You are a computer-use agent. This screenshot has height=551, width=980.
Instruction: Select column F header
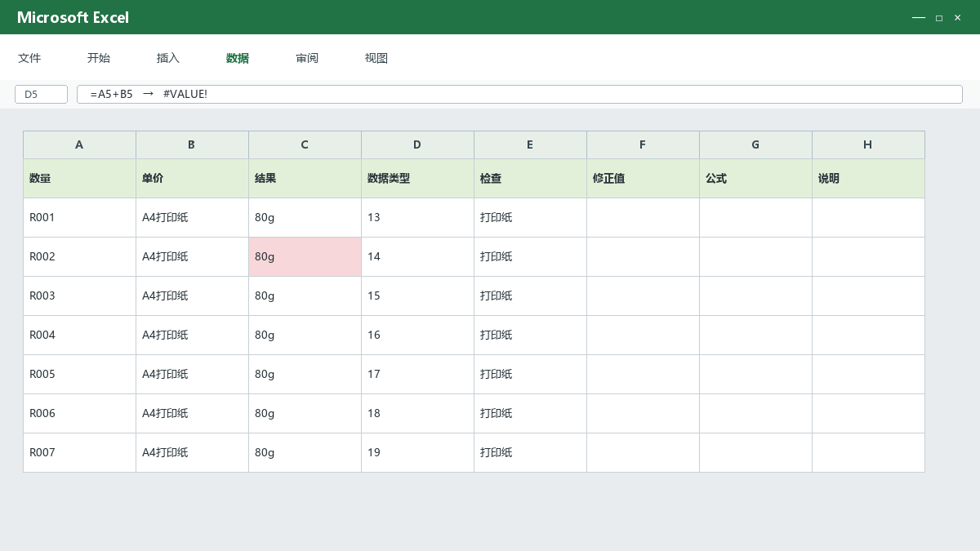(x=643, y=144)
